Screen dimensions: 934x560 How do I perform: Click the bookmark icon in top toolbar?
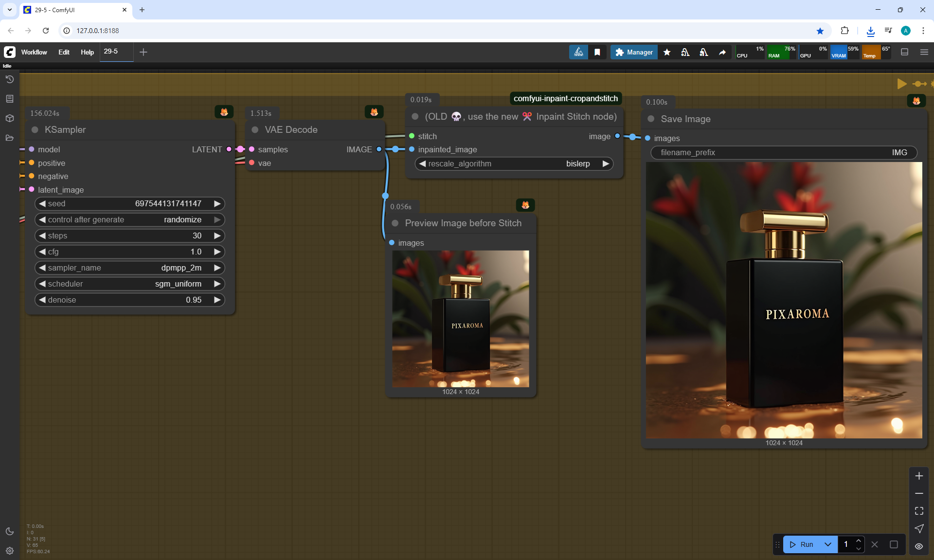597,52
